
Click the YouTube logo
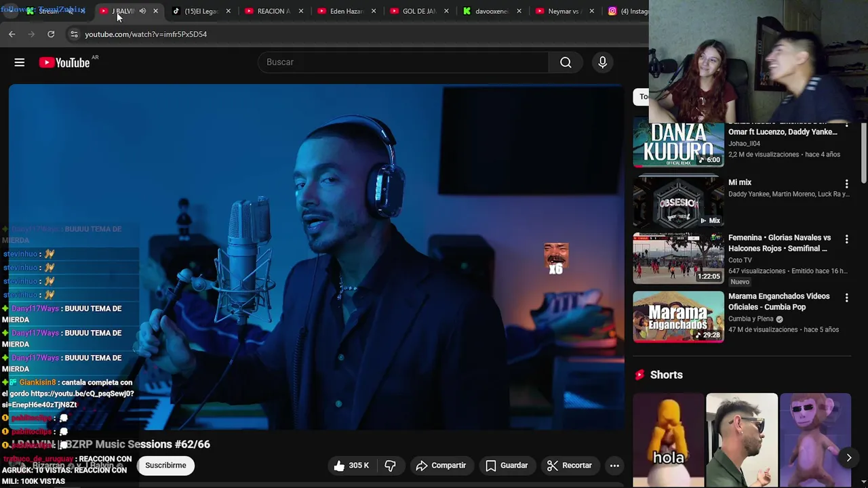[x=64, y=62]
